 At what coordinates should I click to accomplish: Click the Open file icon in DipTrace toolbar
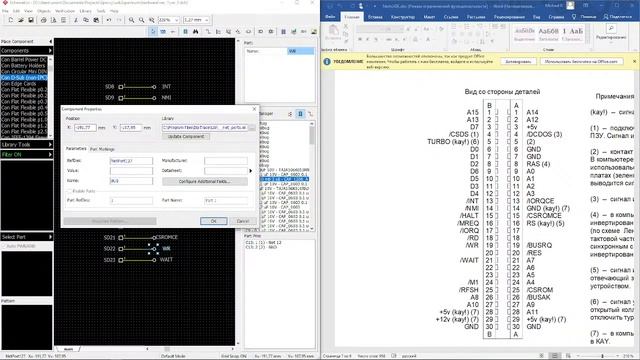(x=21, y=20)
